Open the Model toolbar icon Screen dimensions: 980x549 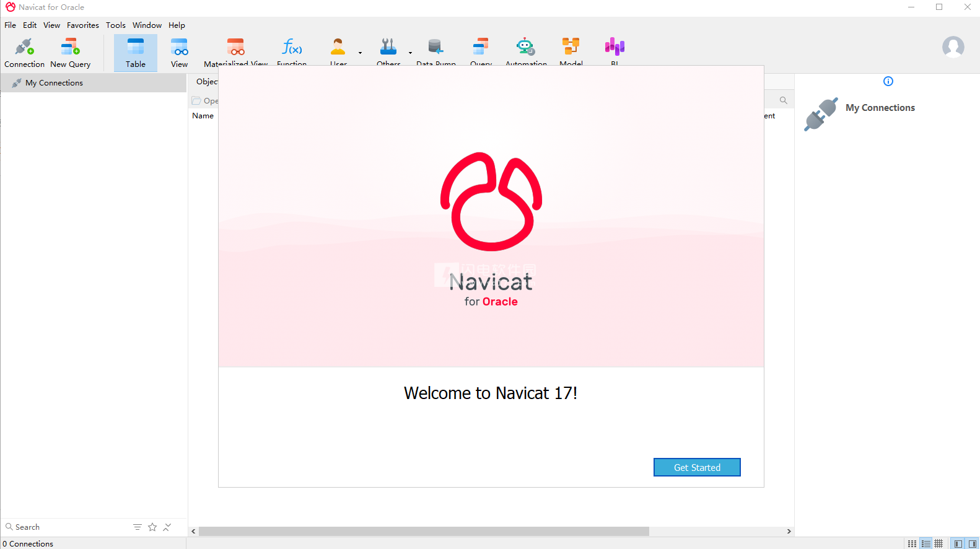point(571,50)
